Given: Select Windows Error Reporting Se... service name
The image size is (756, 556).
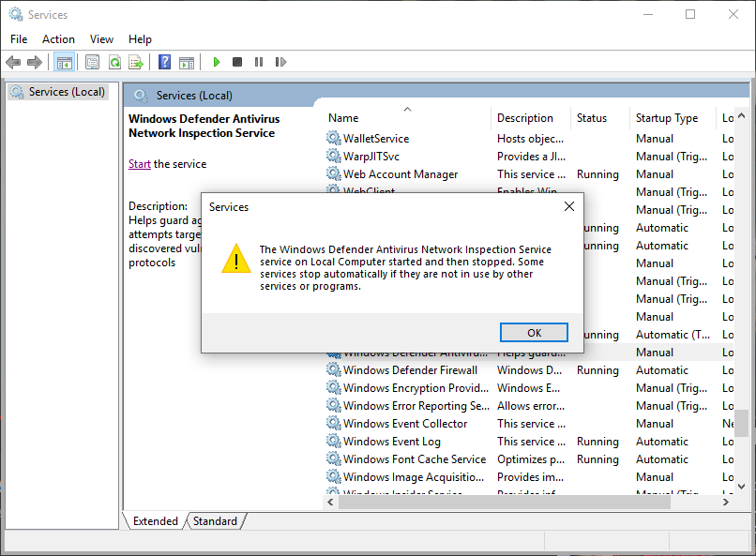Looking at the screenshot, I should [416, 406].
